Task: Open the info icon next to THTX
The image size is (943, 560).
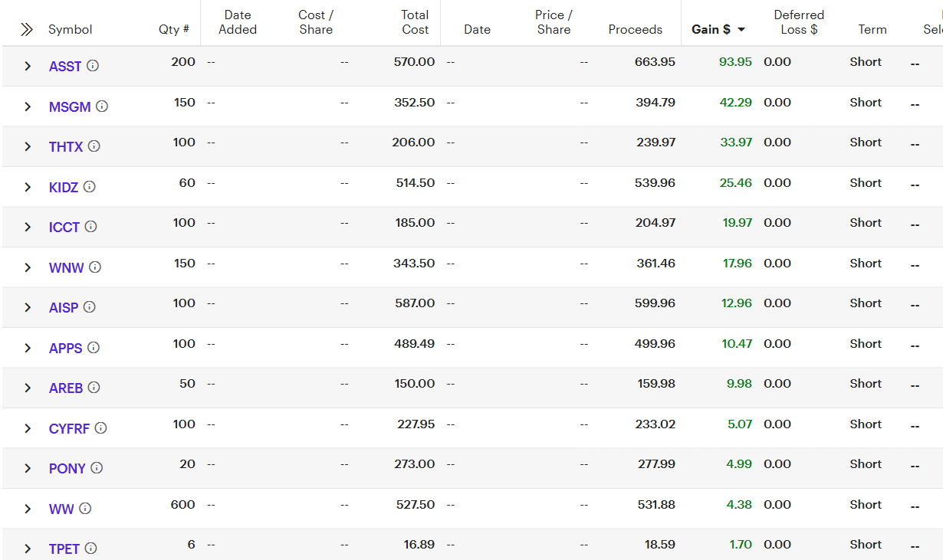Action: 94,146
